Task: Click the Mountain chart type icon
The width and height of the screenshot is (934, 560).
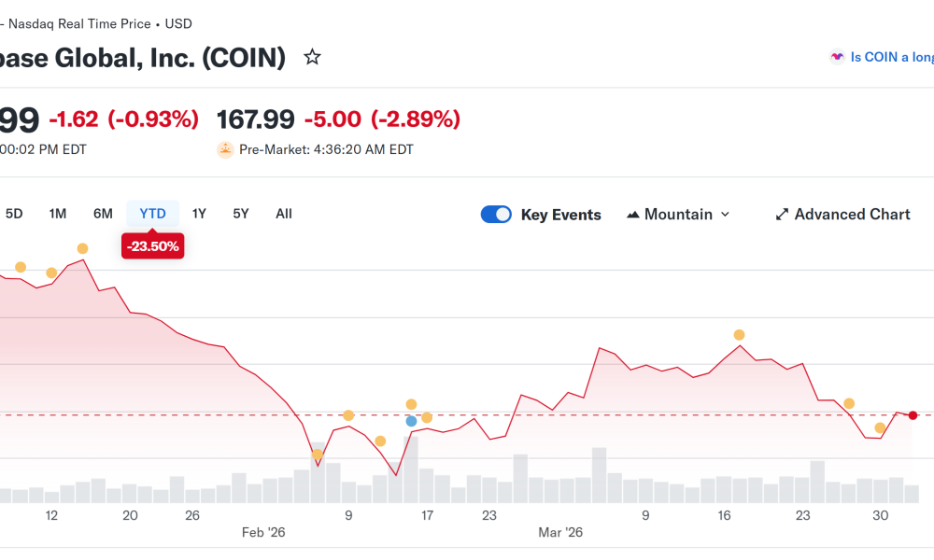Action: (x=633, y=215)
